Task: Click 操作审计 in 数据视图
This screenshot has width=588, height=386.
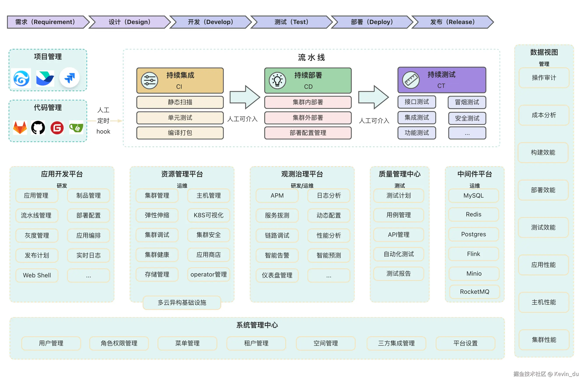Action: 544,78
